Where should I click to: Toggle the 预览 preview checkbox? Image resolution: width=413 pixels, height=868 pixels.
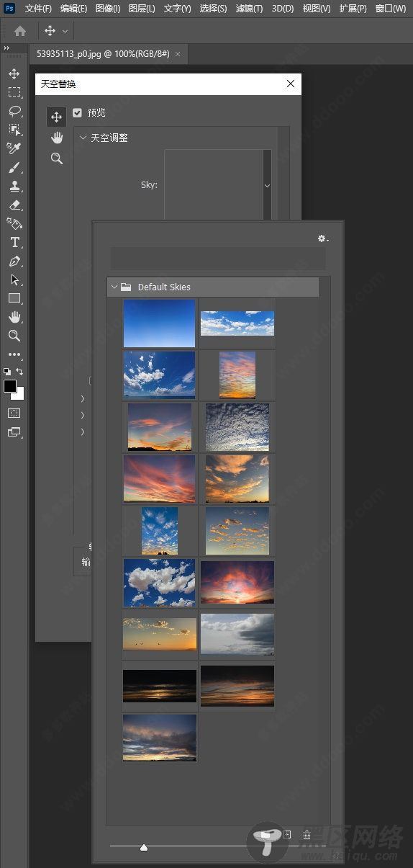78,113
